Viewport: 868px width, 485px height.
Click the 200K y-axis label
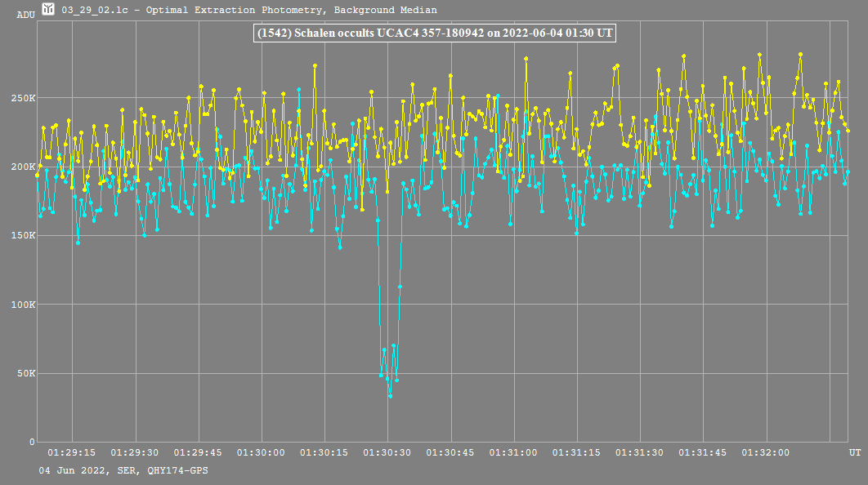pos(22,167)
